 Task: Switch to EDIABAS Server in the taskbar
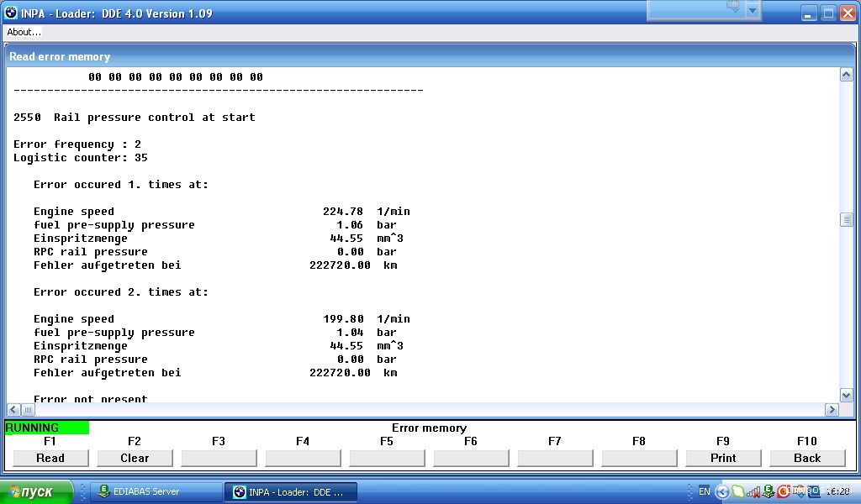[156, 491]
